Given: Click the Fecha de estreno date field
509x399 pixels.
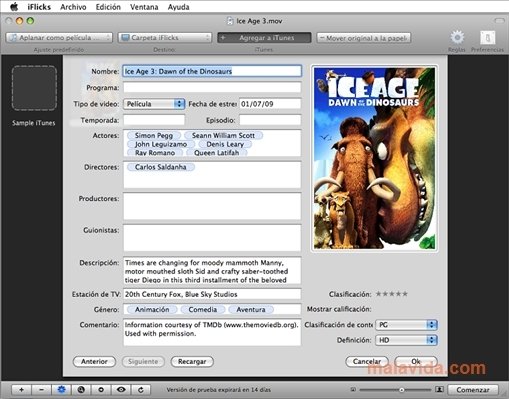Looking at the screenshot, I should 270,104.
